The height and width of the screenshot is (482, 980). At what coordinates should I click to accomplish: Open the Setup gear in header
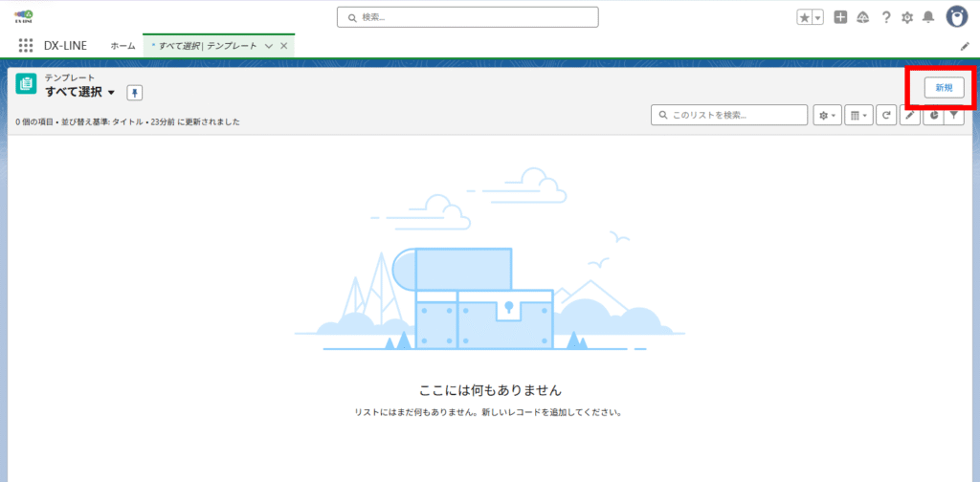907,17
